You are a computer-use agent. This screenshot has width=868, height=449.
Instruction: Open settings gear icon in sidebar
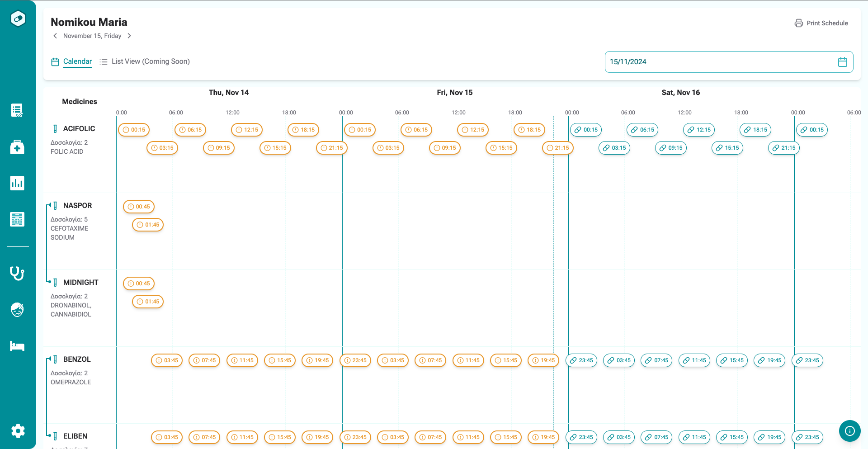click(18, 430)
